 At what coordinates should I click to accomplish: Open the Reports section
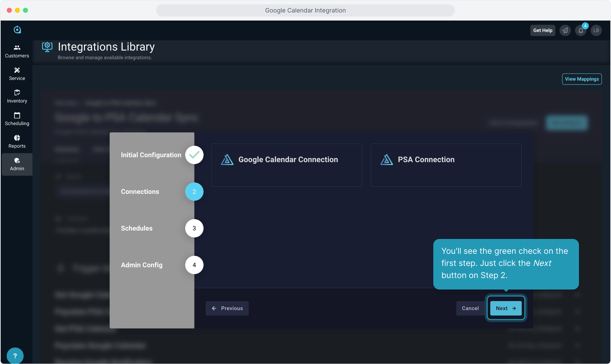coord(17,142)
